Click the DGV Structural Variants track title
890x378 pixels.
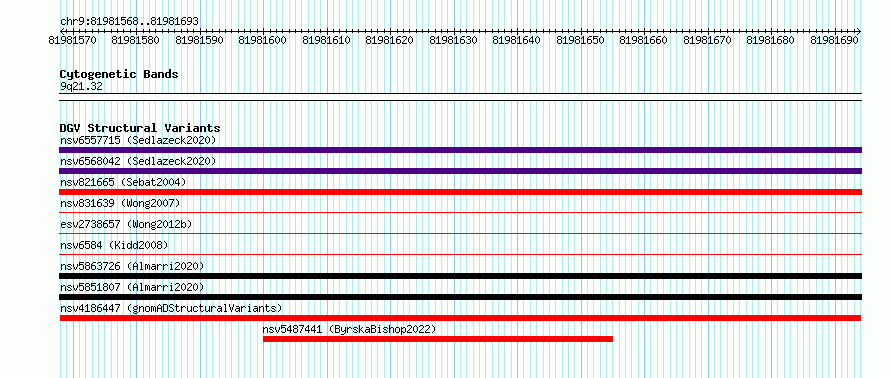click(140, 128)
